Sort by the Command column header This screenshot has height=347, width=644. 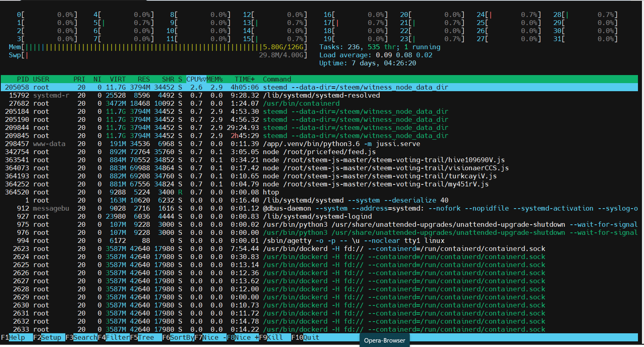pyautogui.click(x=277, y=79)
